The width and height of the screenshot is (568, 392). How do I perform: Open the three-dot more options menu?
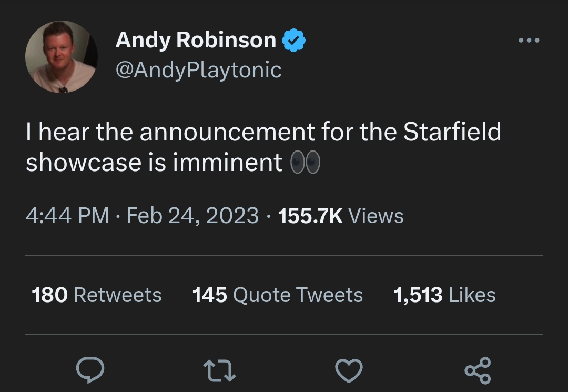[529, 41]
